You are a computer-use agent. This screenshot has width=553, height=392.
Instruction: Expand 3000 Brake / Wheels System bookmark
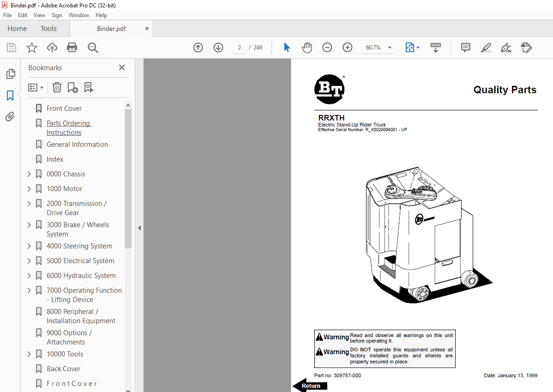point(29,225)
